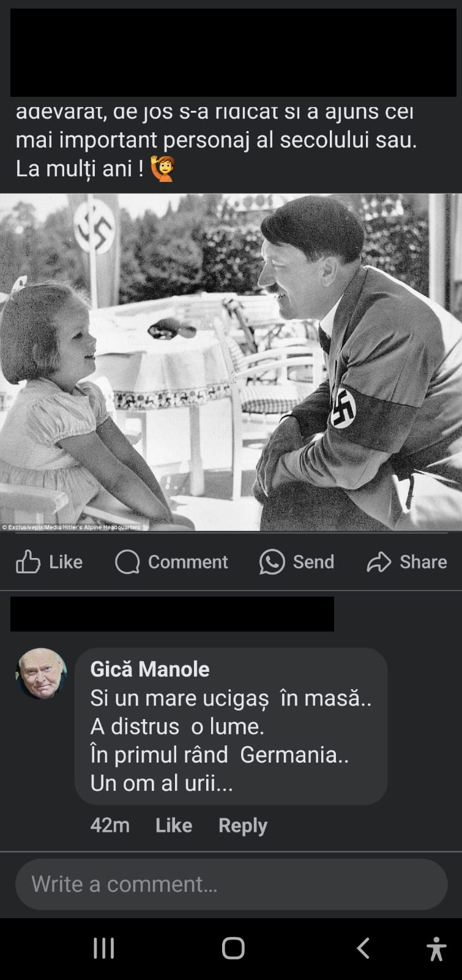
Task: Tap the Like label under photo
Action: click(x=65, y=562)
